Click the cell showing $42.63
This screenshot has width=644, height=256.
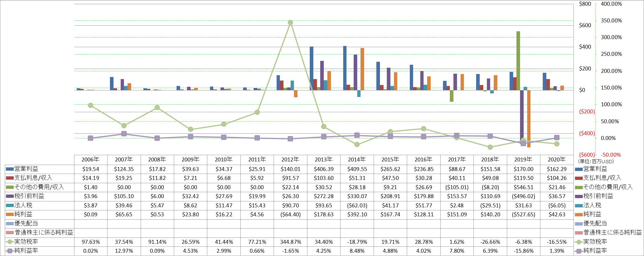[x=557, y=215]
